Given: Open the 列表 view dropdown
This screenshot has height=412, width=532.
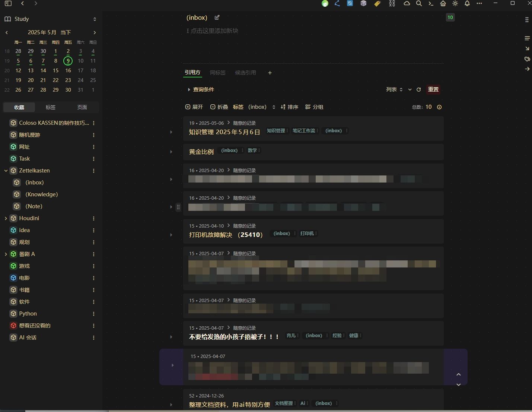Looking at the screenshot, I should click(394, 89).
